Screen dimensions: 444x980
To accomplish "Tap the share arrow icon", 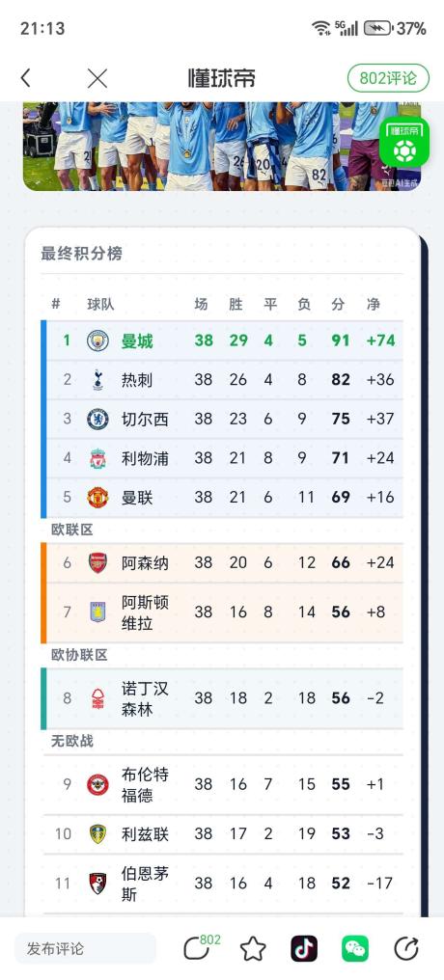I will (405, 949).
